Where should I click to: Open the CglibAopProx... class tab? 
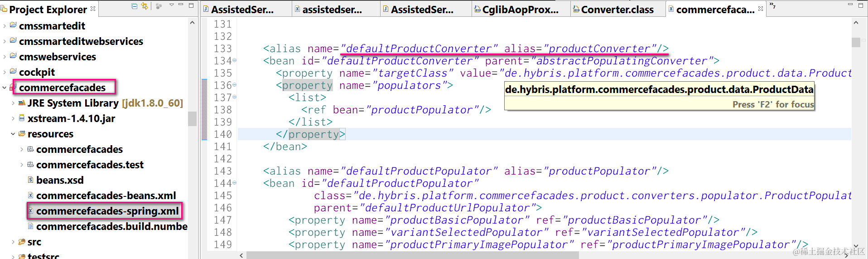[520, 10]
